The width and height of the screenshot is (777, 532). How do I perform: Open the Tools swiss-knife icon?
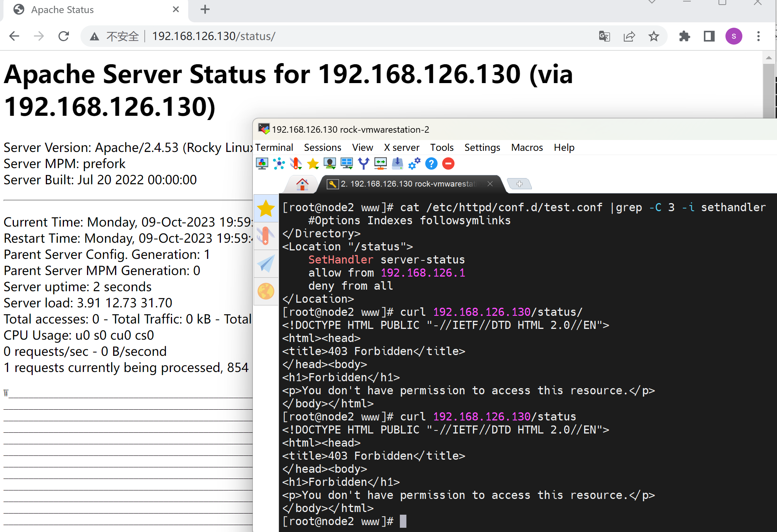pos(296,164)
